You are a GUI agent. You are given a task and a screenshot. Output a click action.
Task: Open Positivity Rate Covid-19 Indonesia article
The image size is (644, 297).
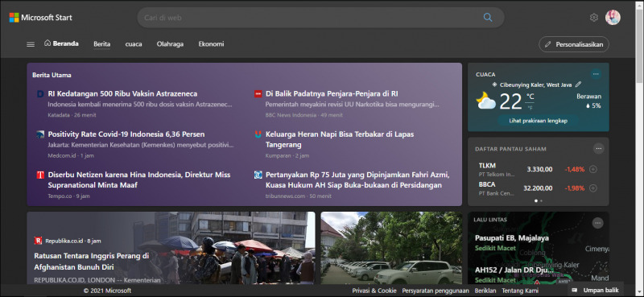(126, 134)
